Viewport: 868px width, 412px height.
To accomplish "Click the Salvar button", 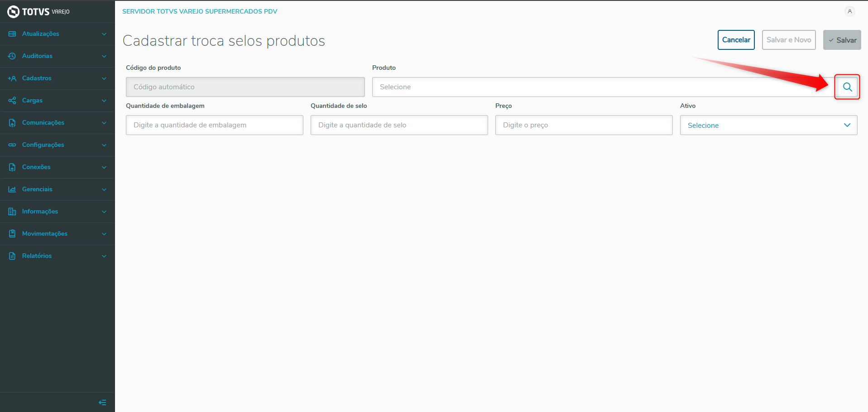I will pos(842,40).
